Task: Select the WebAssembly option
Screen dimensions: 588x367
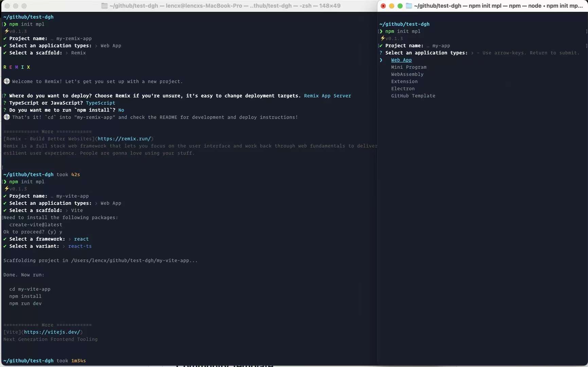Action: coord(407,74)
